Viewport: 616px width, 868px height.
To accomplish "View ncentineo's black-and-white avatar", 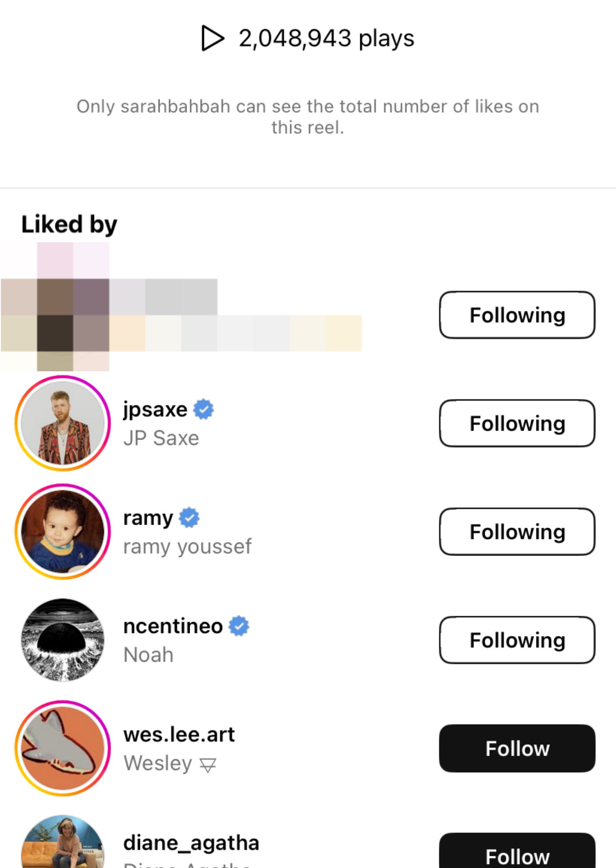I will coord(63,640).
